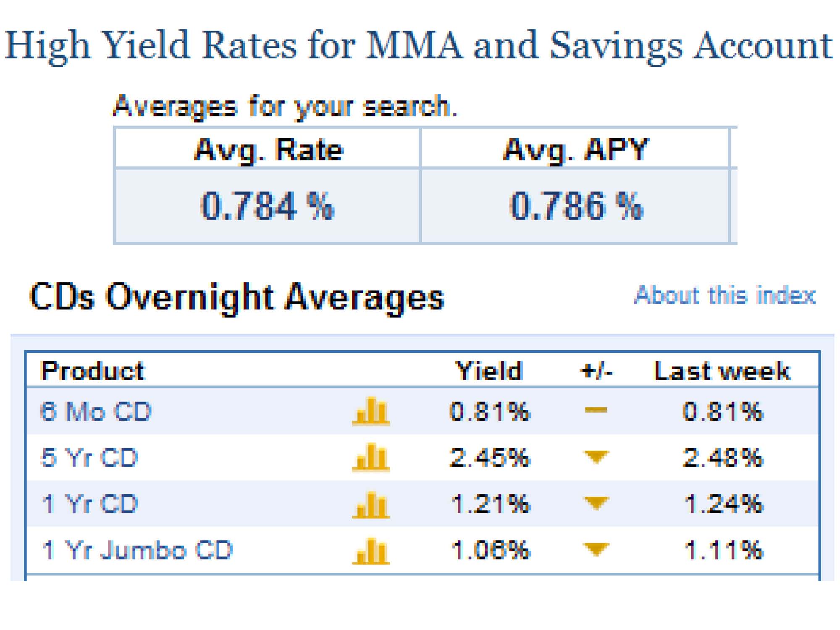Screen dimensions: 840x630
Task: Open the 1 Yr CD product link
Action: 90,504
